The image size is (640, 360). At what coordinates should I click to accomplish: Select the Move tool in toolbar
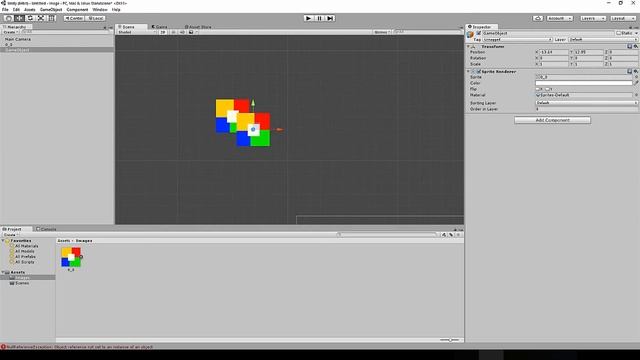click(19, 18)
